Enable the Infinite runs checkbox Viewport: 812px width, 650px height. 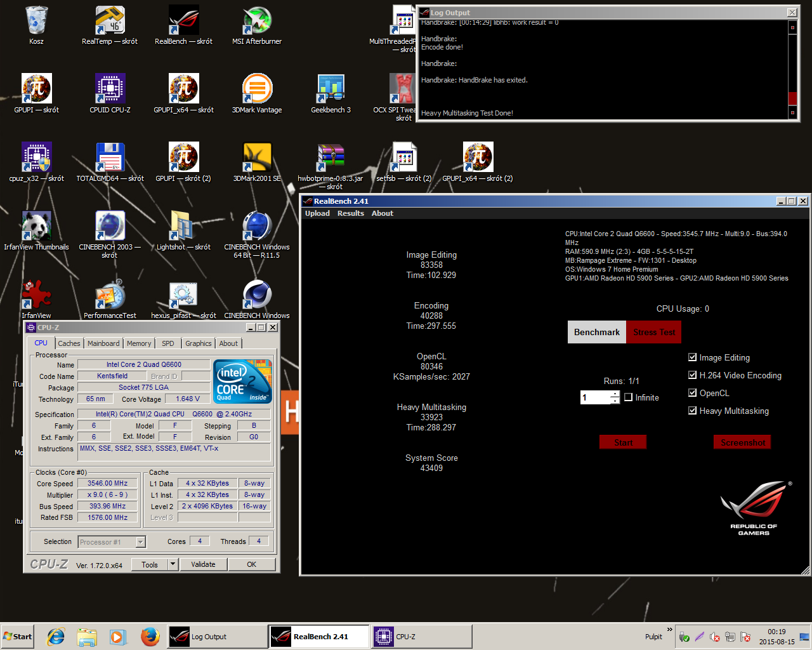pyautogui.click(x=629, y=397)
